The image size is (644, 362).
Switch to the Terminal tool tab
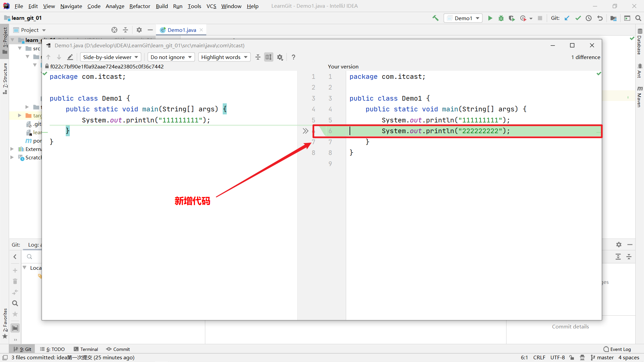(86, 349)
